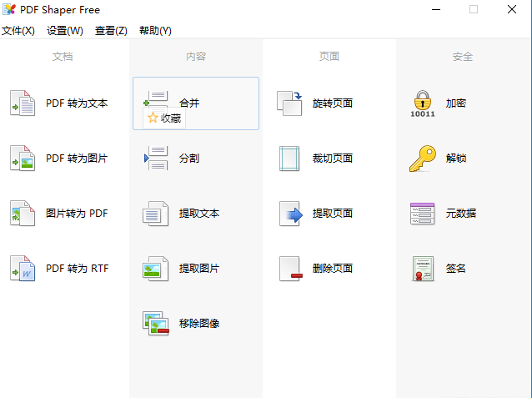This screenshot has width=532, height=398.
Task: Choose the 提取页面 label
Action: [333, 213]
